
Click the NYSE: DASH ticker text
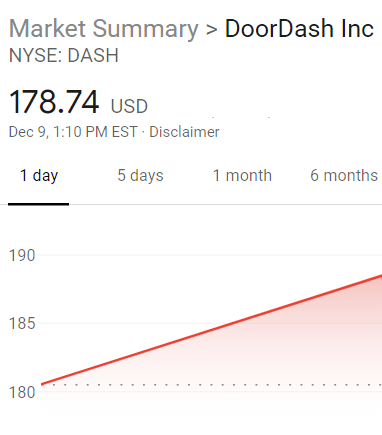click(x=64, y=55)
